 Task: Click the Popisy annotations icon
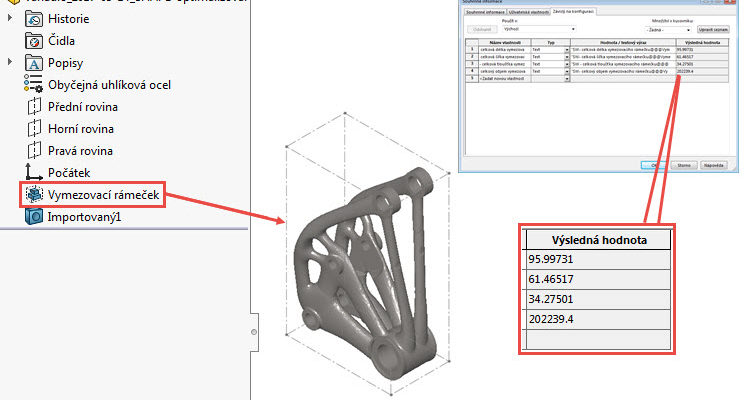pos(33,63)
